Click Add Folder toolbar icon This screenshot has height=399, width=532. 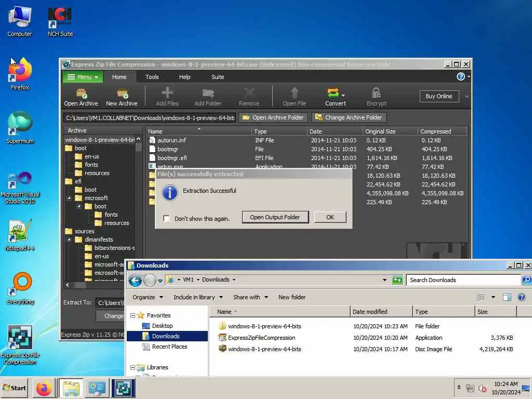click(x=208, y=97)
